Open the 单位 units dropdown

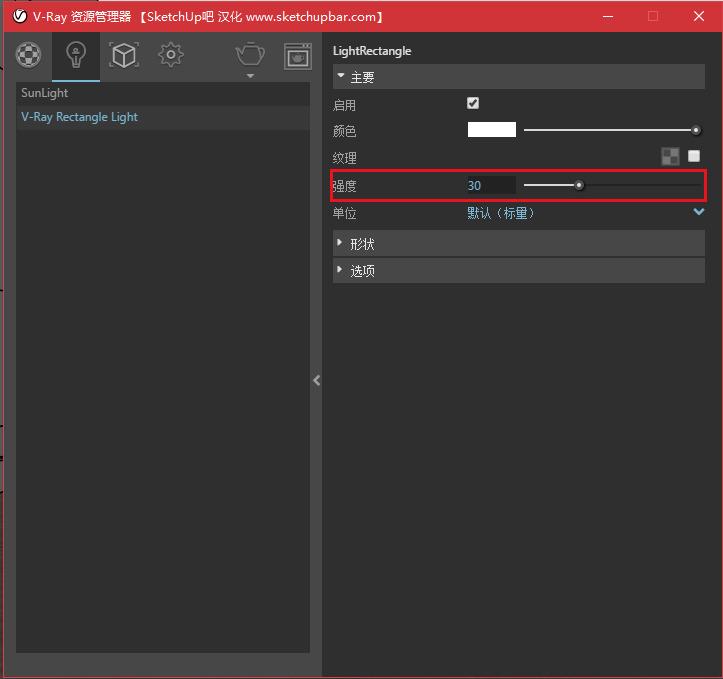[586, 213]
